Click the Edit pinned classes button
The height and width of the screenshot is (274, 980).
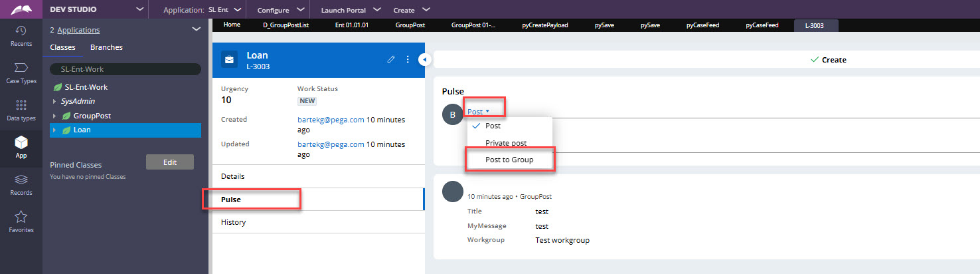169,162
